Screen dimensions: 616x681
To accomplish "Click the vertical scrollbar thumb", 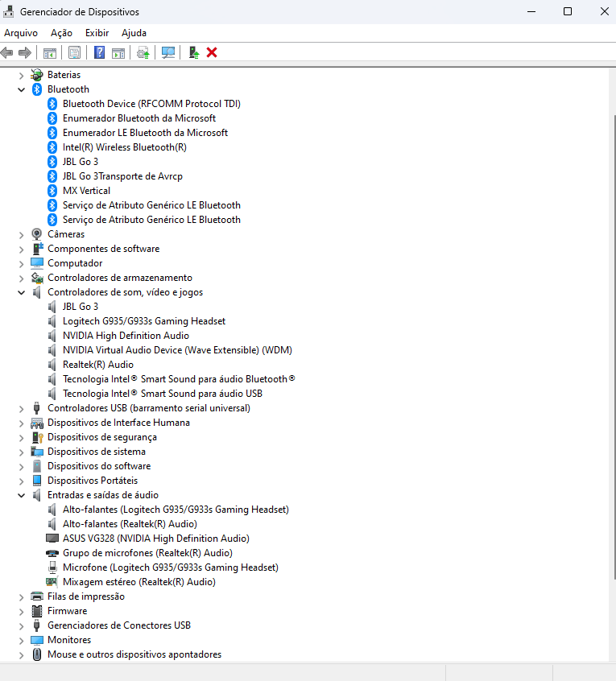I will tap(614, 347).
